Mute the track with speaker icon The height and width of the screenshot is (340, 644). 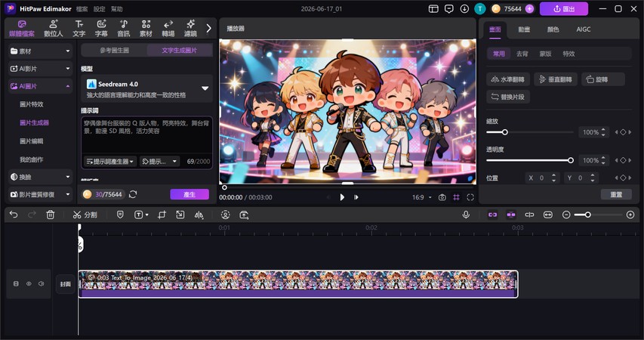coord(41,283)
